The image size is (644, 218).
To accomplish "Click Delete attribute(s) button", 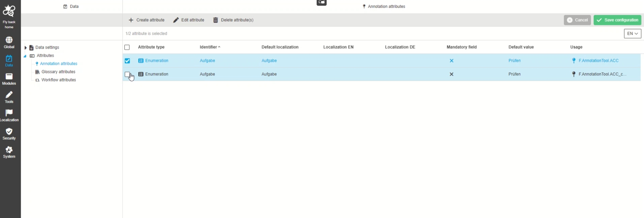I will [233, 20].
